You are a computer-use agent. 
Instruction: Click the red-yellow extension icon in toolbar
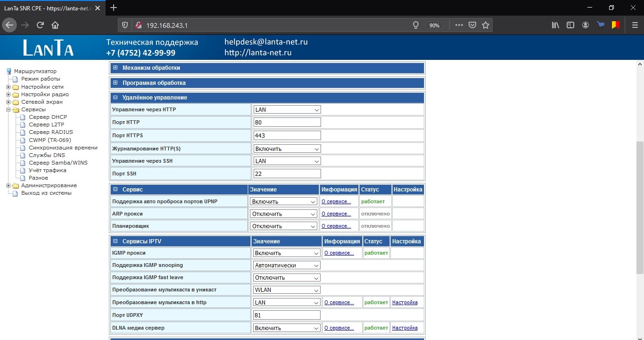point(616,25)
